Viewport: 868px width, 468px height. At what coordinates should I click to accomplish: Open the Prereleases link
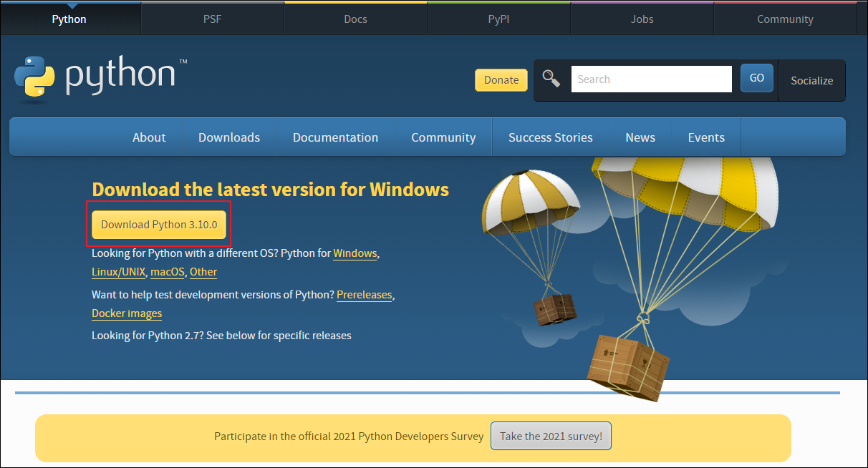click(x=365, y=295)
